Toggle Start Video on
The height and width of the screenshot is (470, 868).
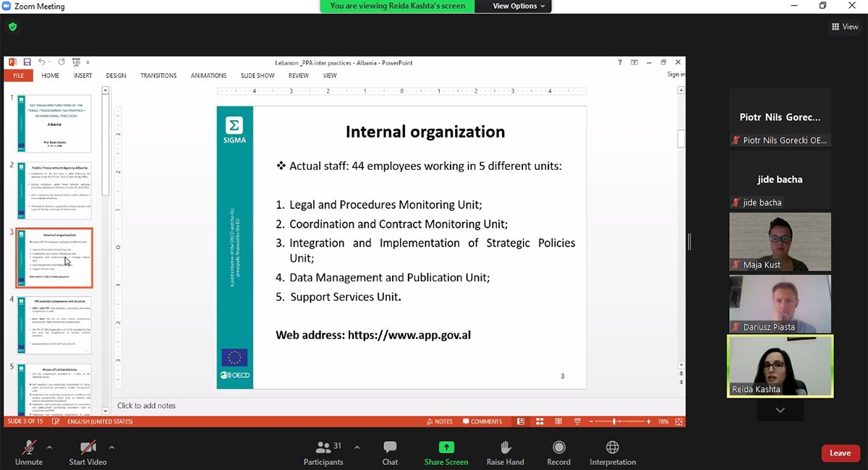(88, 453)
